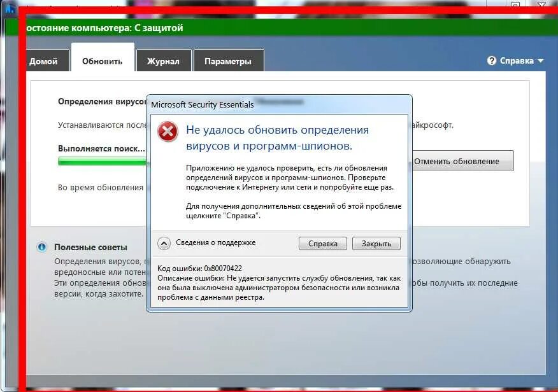This screenshot has height=392, width=558.
Task: Collapse Сведения о поддержке chevron
Action: coord(164,244)
